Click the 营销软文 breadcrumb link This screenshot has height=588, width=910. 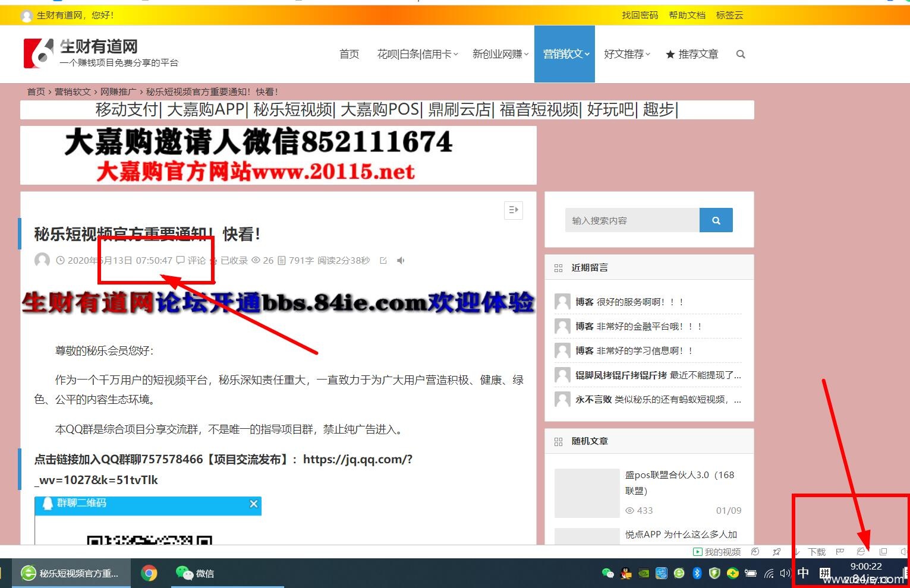point(73,91)
